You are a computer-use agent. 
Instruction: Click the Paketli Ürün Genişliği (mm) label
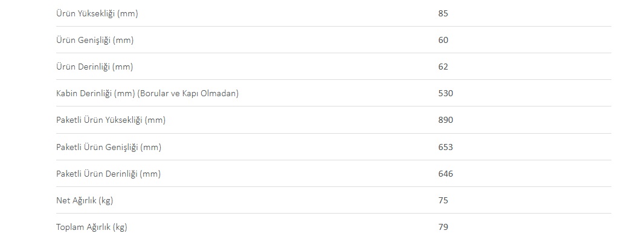(109, 147)
